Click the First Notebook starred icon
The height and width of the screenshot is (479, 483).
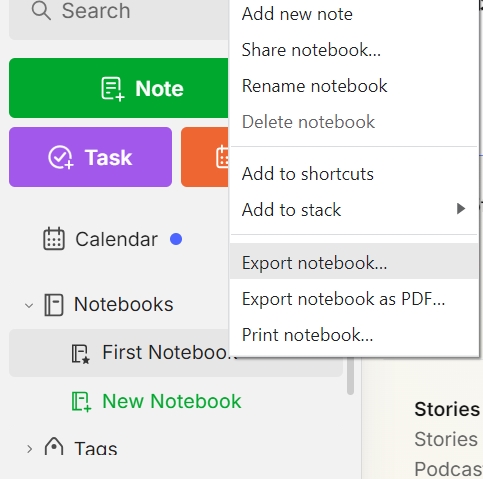pos(81,354)
